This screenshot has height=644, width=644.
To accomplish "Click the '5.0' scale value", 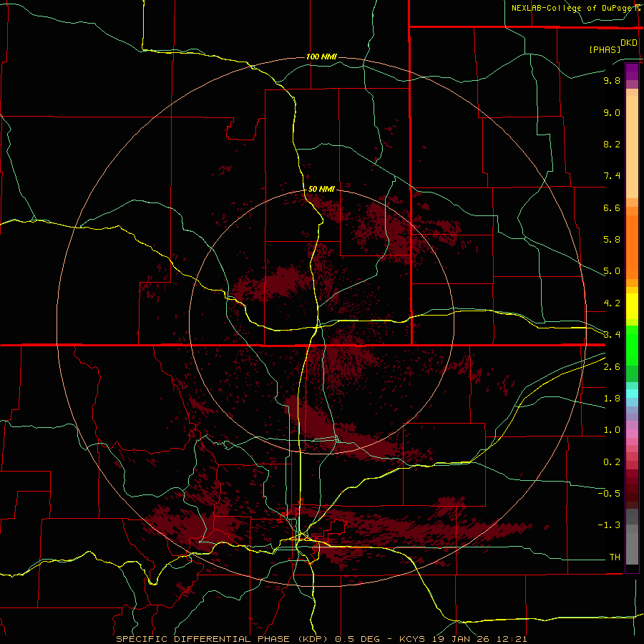I will point(612,271).
